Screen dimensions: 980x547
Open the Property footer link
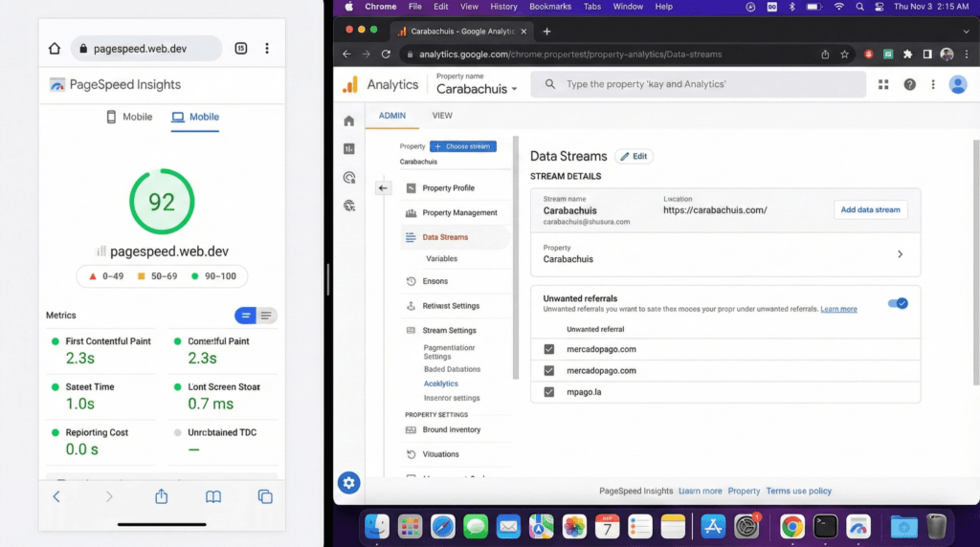coord(744,491)
